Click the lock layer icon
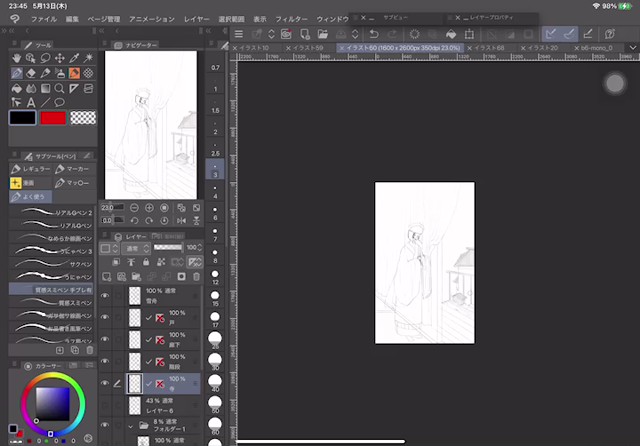 (x=146, y=262)
